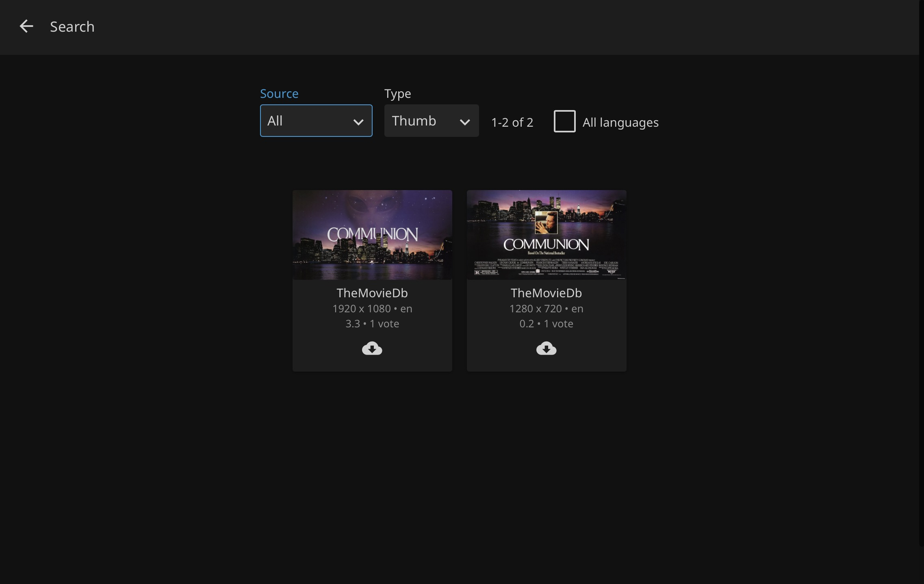This screenshot has height=584, width=924.
Task: Click the 3.3 rating on first card
Action: point(352,324)
